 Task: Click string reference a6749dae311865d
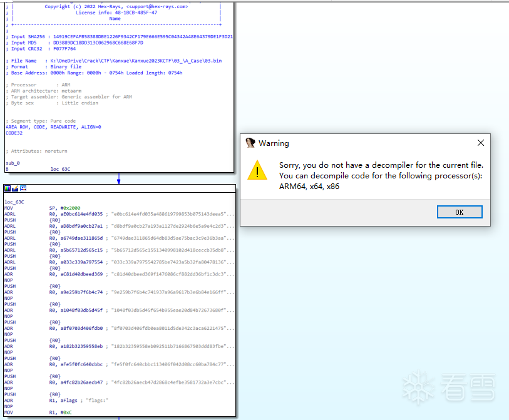point(81,238)
